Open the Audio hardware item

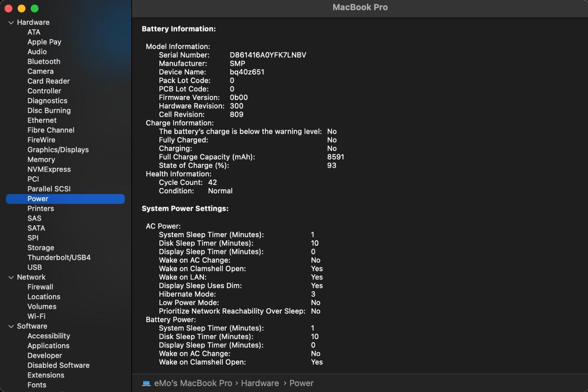37,52
